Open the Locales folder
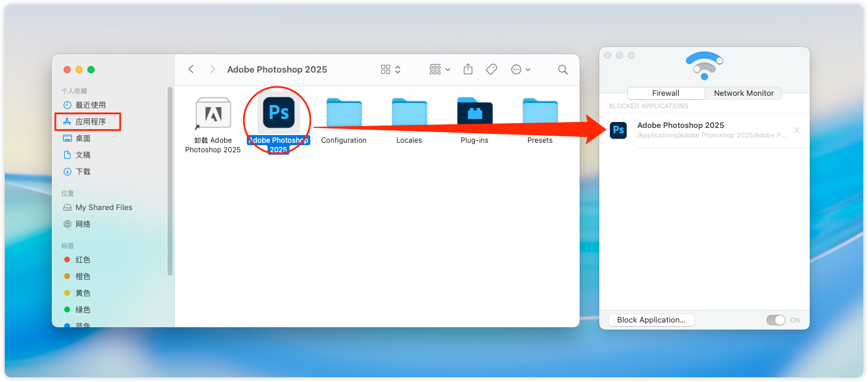 (409, 112)
